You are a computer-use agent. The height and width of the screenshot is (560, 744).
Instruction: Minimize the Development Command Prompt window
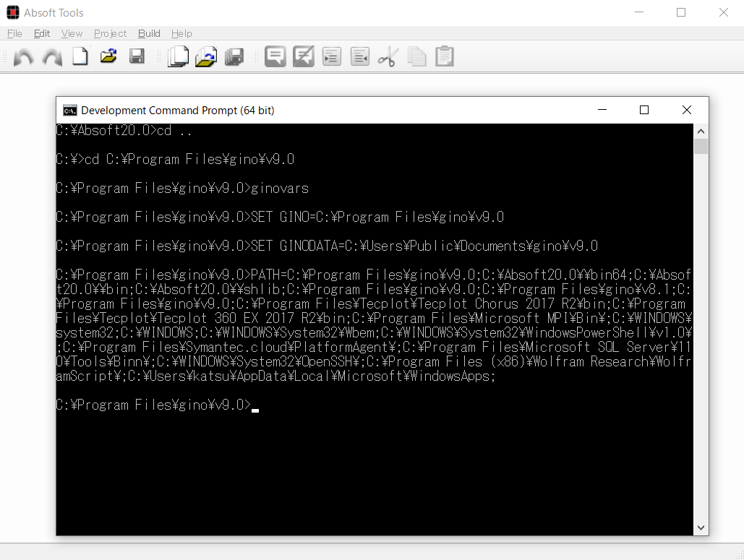click(x=602, y=110)
